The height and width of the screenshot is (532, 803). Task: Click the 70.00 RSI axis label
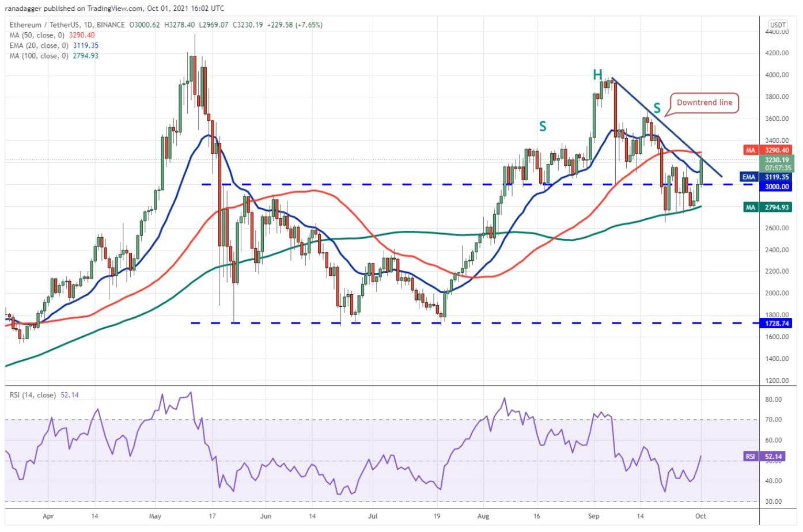[x=774, y=420]
